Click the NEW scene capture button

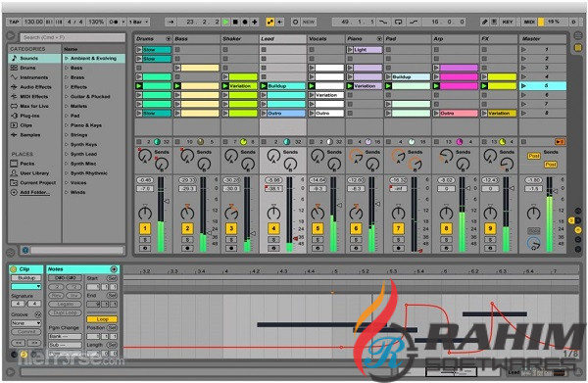[x=309, y=23]
